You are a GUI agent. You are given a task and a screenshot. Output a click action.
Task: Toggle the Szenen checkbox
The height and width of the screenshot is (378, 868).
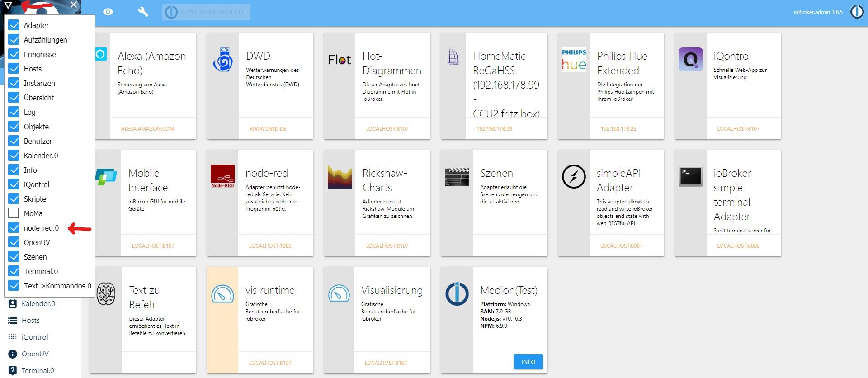pyautogui.click(x=14, y=257)
